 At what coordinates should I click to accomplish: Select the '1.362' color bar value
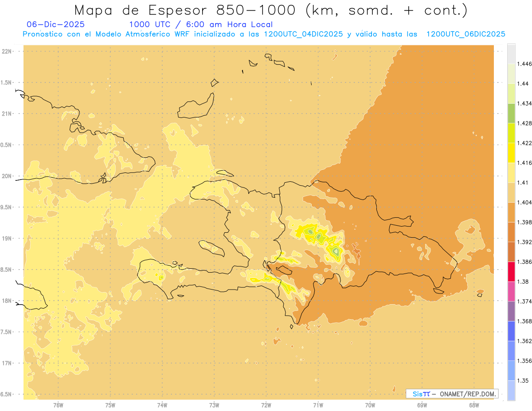[525, 341]
